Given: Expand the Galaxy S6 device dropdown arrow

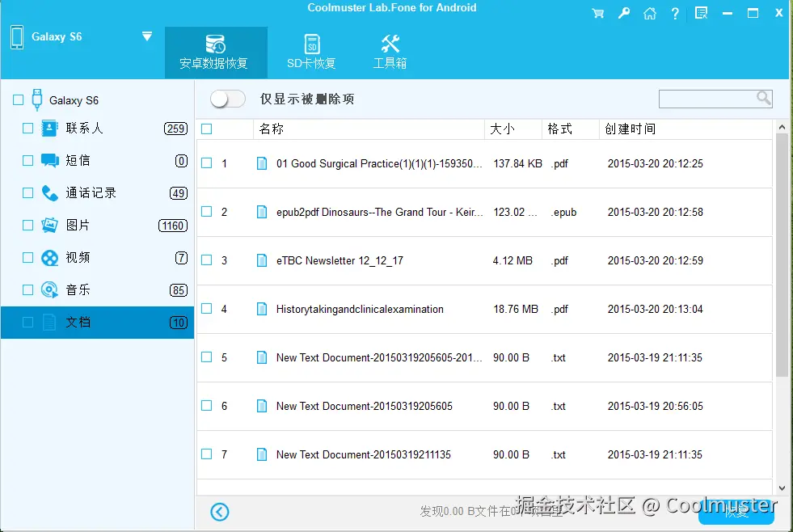Looking at the screenshot, I should 146,36.
